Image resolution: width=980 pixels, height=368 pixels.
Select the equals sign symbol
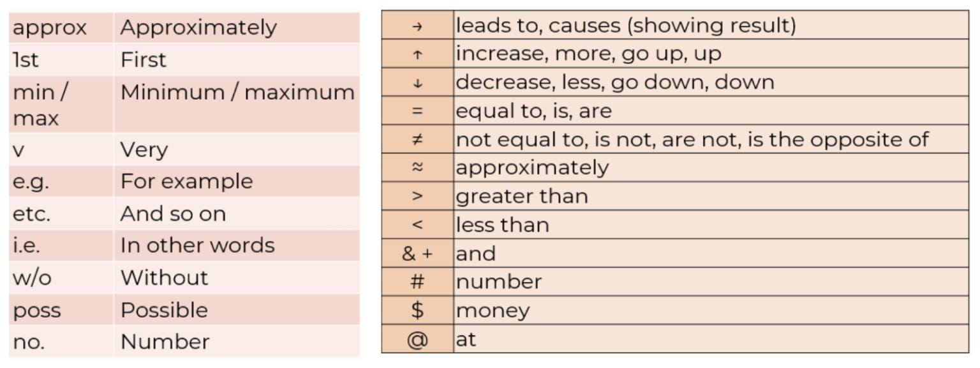click(417, 111)
